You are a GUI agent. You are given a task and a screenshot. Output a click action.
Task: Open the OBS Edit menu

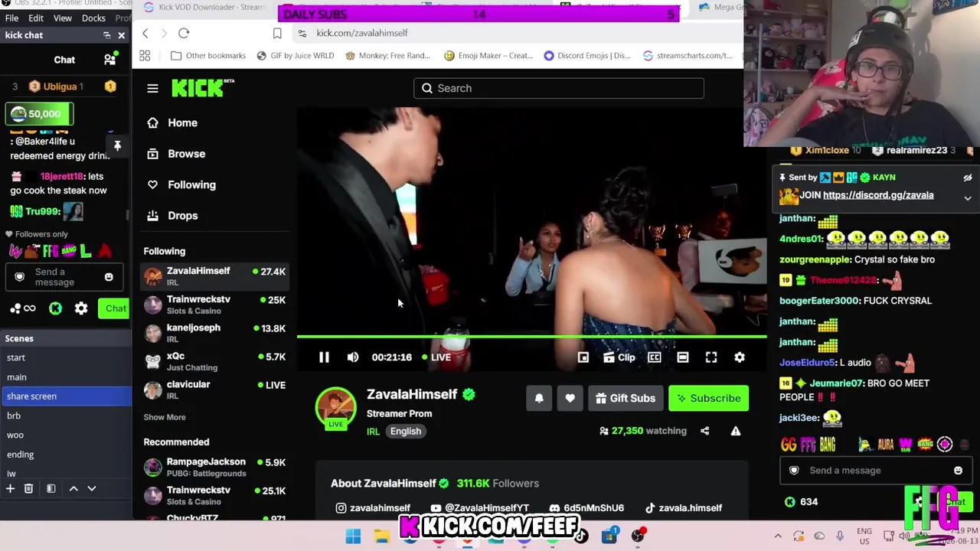[x=36, y=18]
